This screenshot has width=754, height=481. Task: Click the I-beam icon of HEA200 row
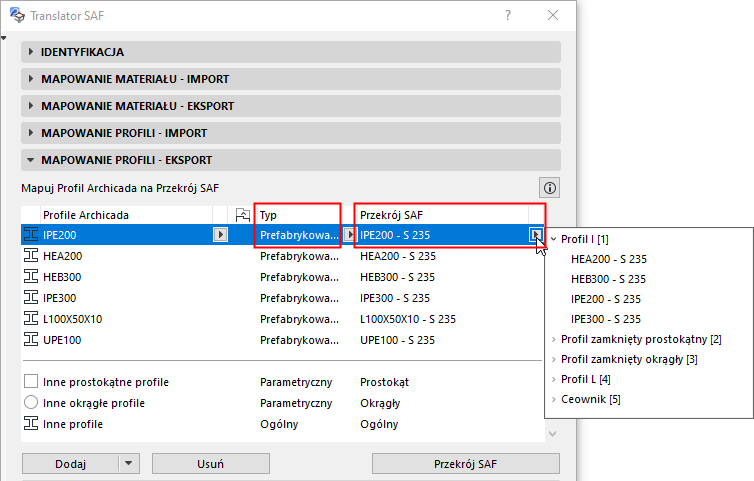[x=31, y=255]
